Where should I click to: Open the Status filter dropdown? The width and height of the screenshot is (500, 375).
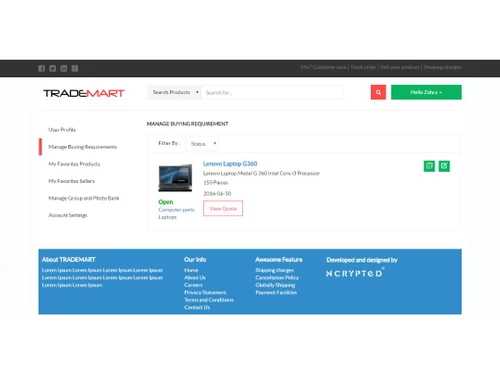[202, 144]
